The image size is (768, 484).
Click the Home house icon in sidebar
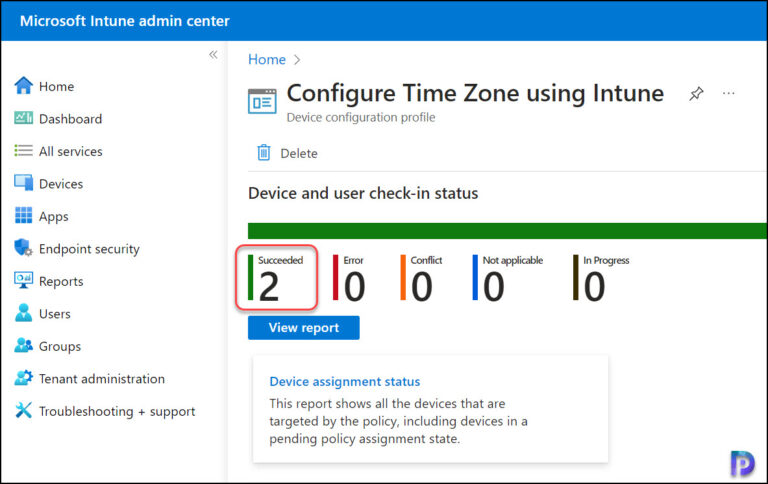pyautogui.click(x=23, y=86)
